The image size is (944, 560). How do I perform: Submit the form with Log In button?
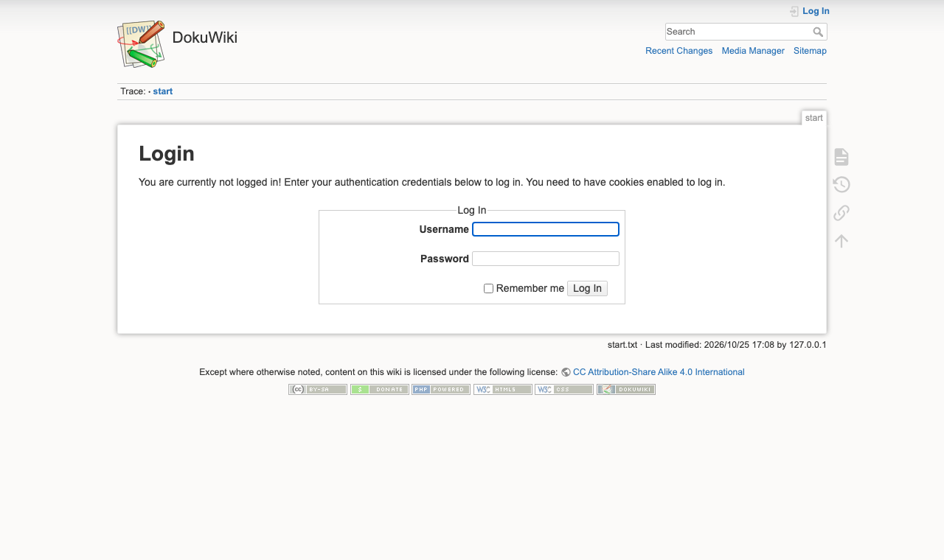(x=587, y=288)
